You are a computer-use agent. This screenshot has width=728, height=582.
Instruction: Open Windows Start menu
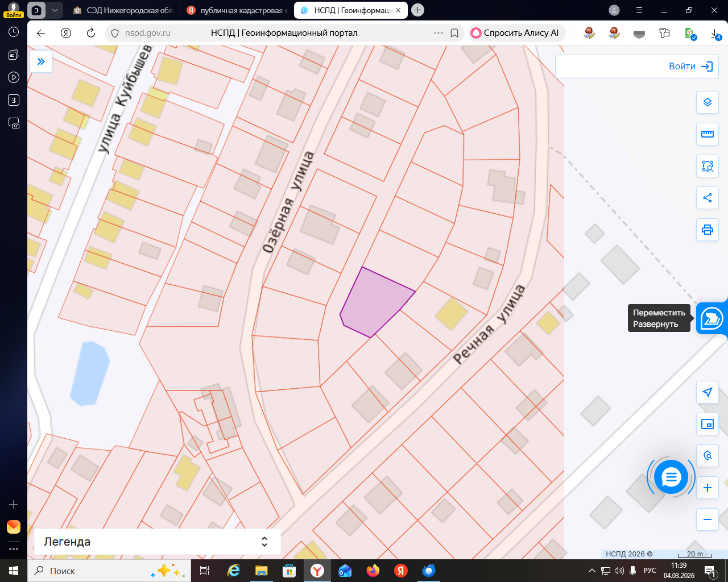[14, 571]
